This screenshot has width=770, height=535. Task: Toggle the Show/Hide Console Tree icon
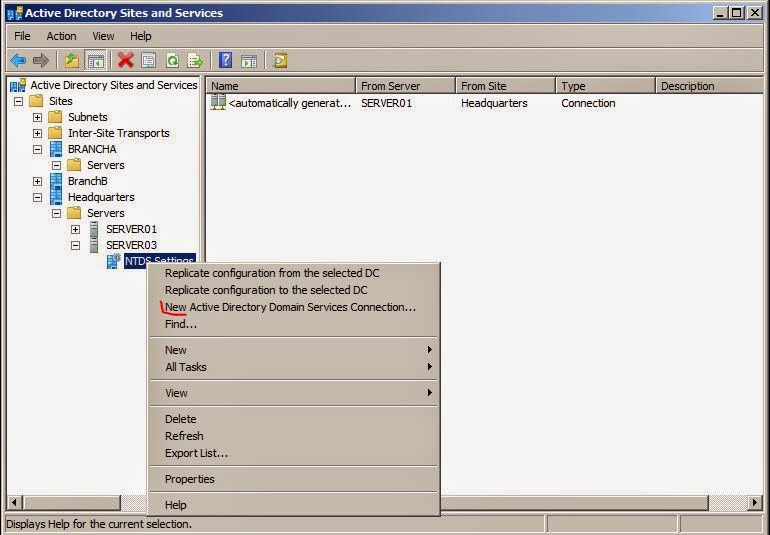pyautogui.click(x=95, y=61)
